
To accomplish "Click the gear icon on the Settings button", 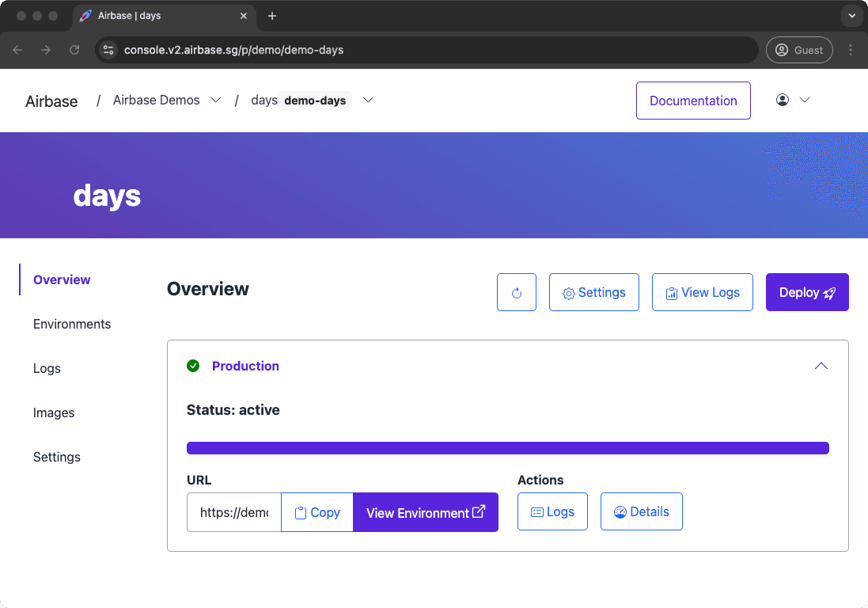I will [568, 293].
